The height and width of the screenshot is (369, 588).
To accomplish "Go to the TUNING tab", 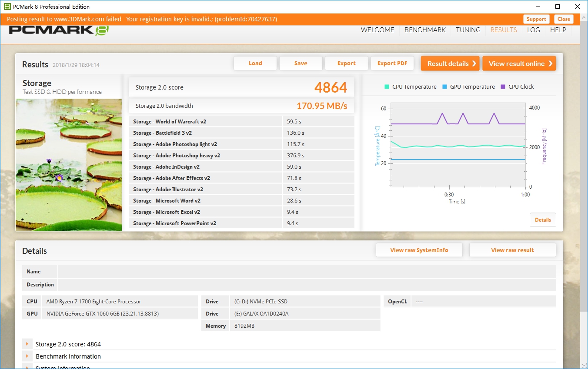I will [468, 30].
